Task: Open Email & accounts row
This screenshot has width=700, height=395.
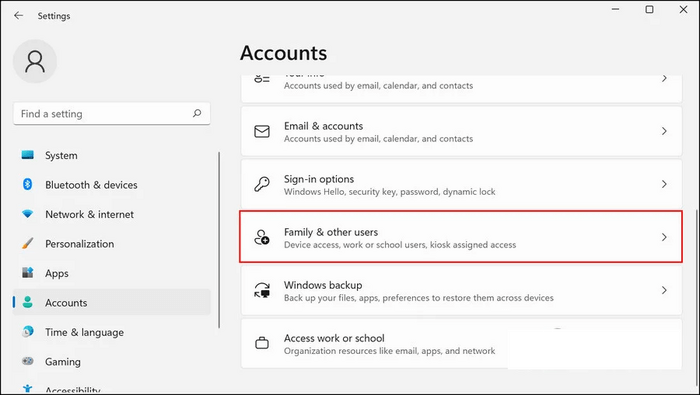Action: point(462,131)
